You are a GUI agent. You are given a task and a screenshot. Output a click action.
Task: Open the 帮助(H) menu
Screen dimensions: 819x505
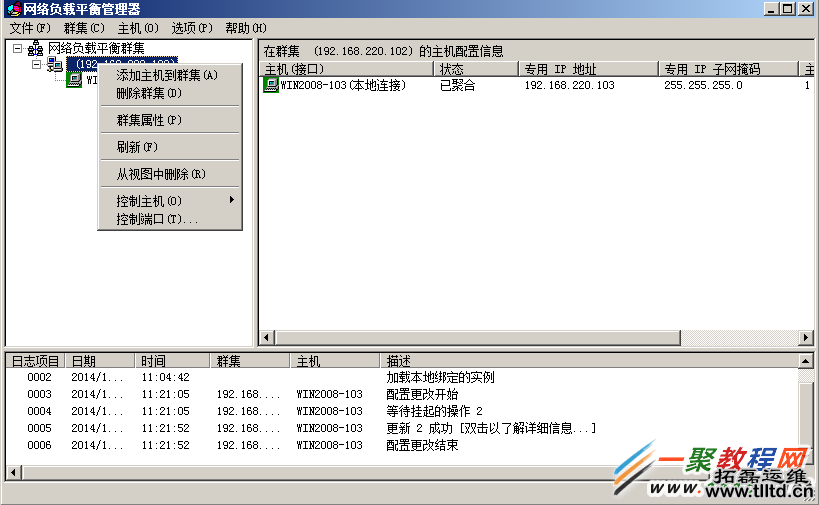tap(245, 28)
